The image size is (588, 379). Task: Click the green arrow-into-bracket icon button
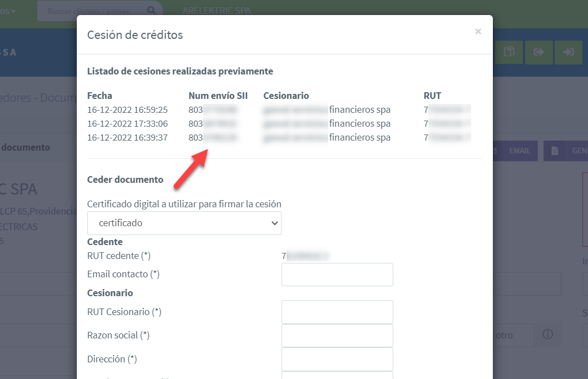[569, 52]
